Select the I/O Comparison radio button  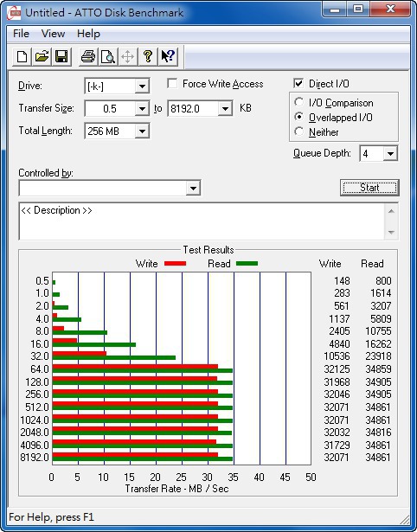pos(299,102)
